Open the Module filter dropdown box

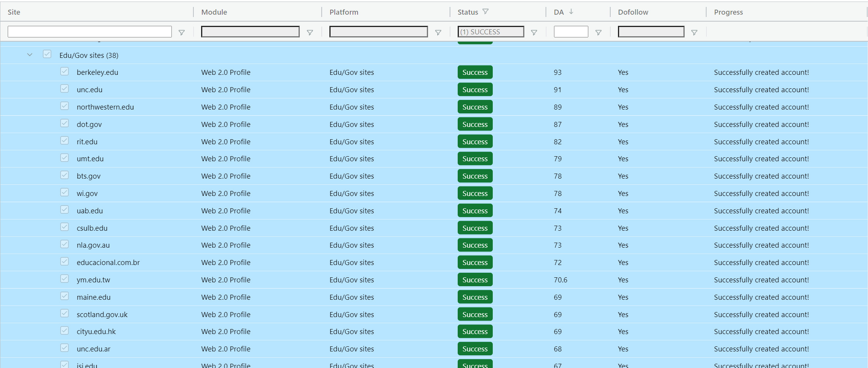[x=250, y=32]
